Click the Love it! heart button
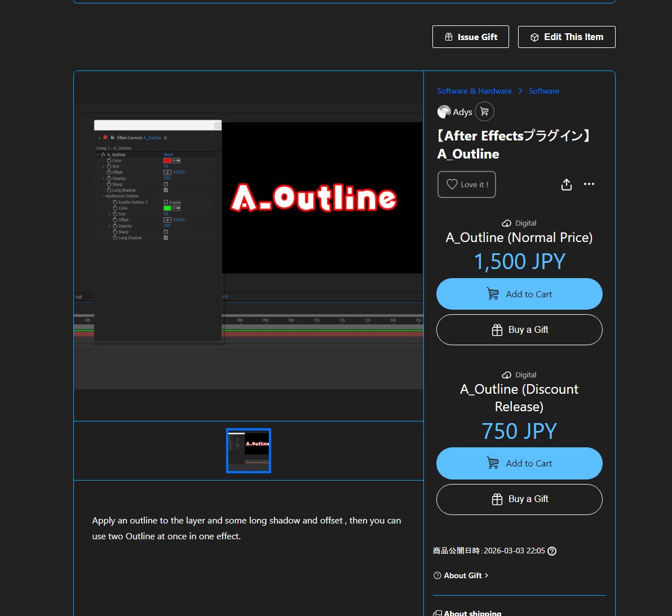This screenshot has width=672, height=616. (x=466, y=184)
